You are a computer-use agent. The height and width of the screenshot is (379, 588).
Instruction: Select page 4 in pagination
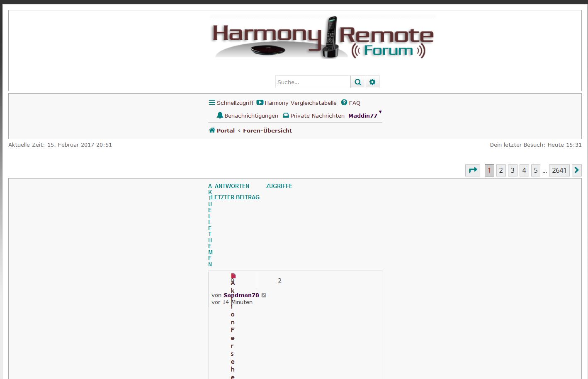524,170
